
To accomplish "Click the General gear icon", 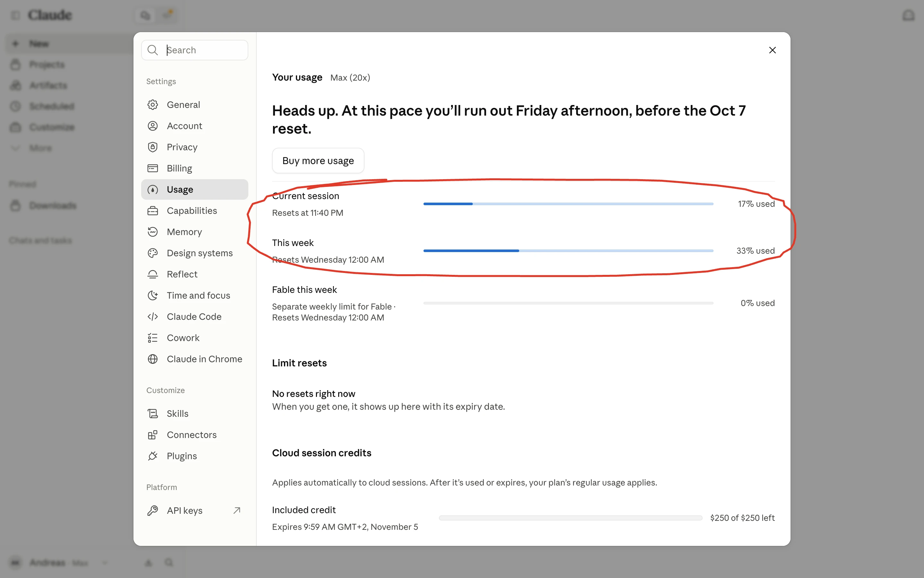I will click(153, 105).
